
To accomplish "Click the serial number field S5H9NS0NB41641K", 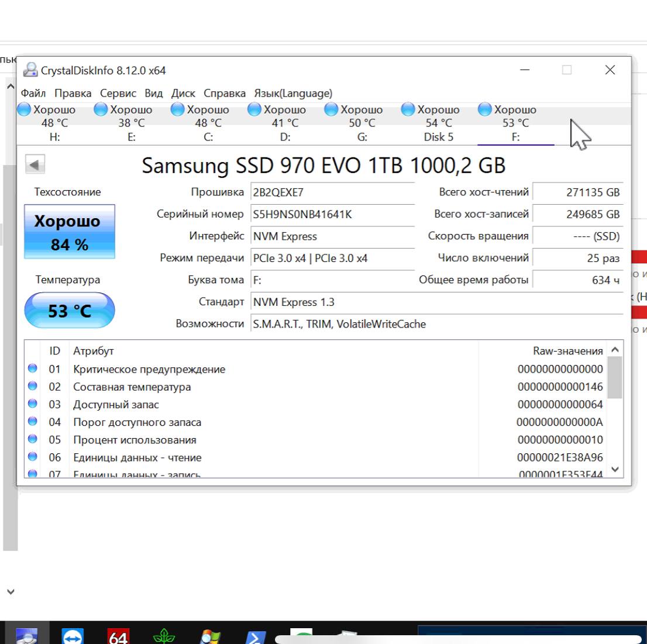I will (333, 215).
